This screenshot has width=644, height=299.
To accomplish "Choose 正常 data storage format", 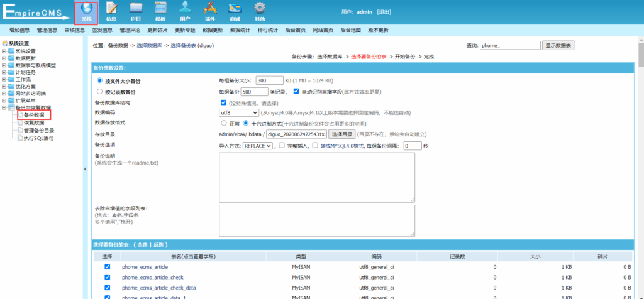I will coord(223,124).
